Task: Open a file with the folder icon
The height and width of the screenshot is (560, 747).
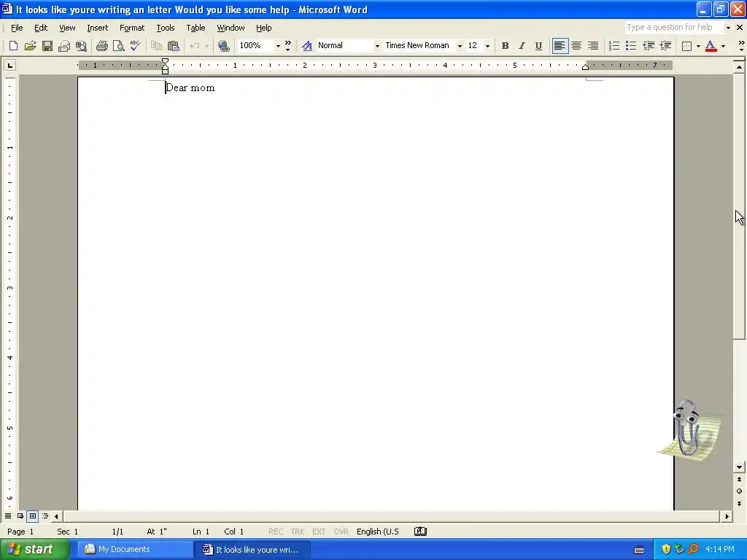Action: (x=30, y=46)
